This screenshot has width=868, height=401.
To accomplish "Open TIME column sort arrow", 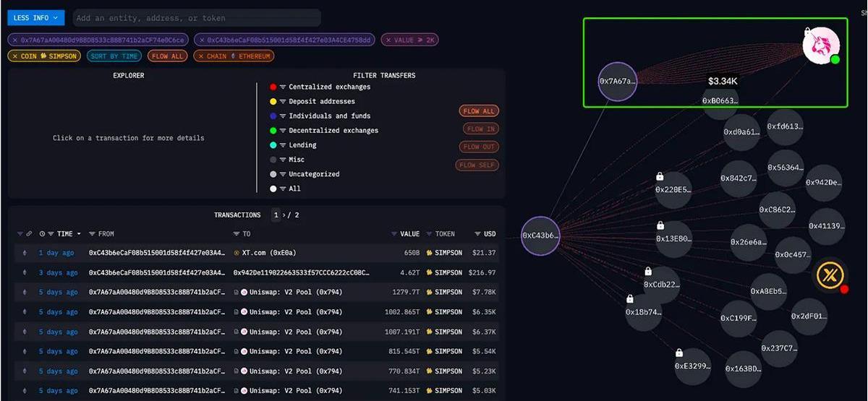I will click(x=78, y=234).
